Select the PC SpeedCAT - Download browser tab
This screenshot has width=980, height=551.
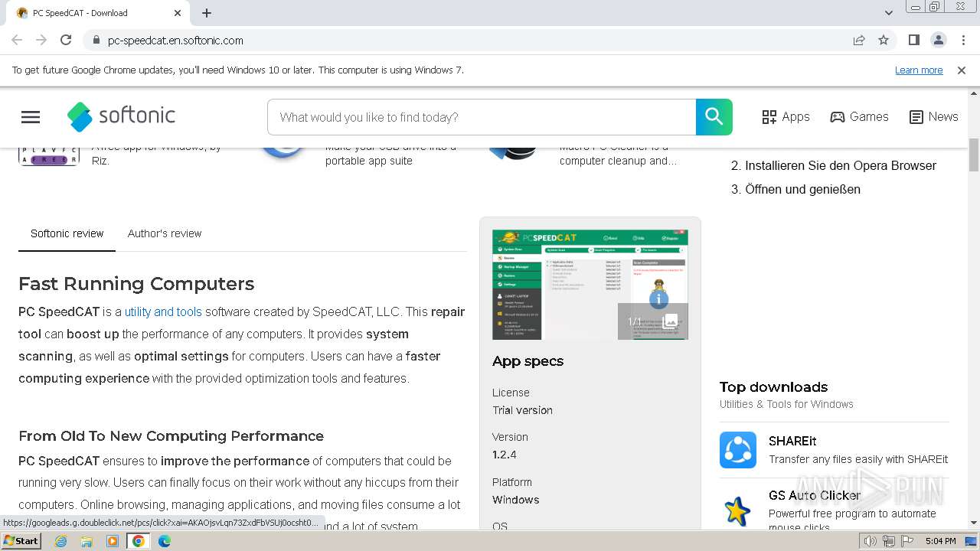[98, 13]
